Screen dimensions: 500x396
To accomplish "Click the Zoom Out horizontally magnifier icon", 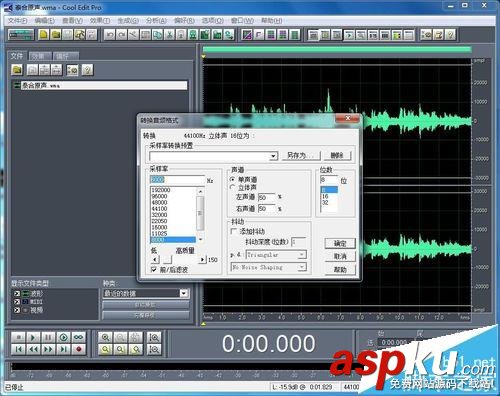I will click(121, 337).
